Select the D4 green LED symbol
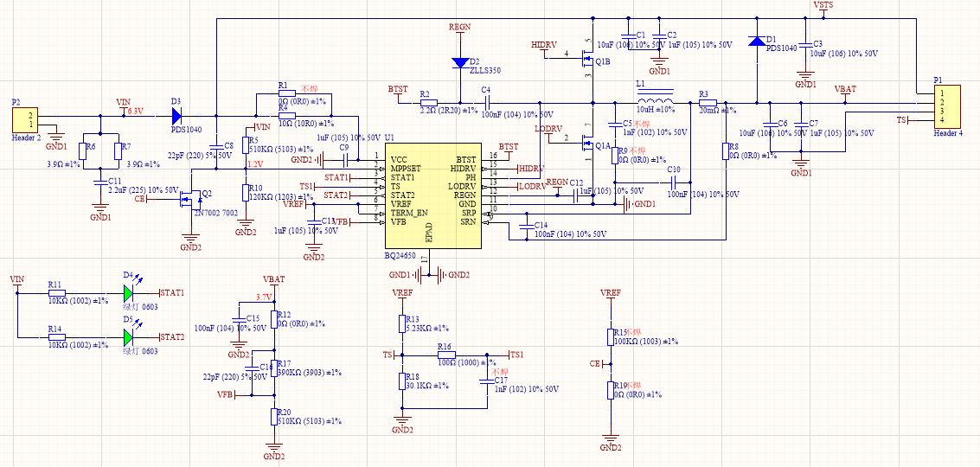 tap(130, 292)
